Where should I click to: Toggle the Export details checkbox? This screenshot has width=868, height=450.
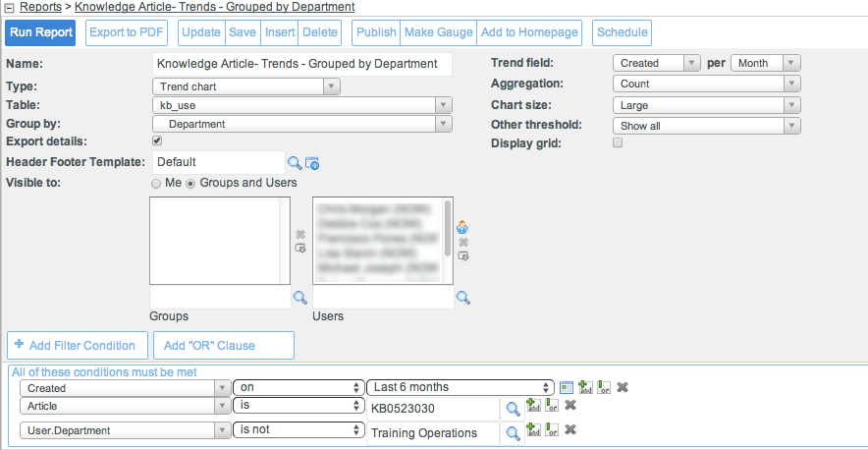click(157, 141)
